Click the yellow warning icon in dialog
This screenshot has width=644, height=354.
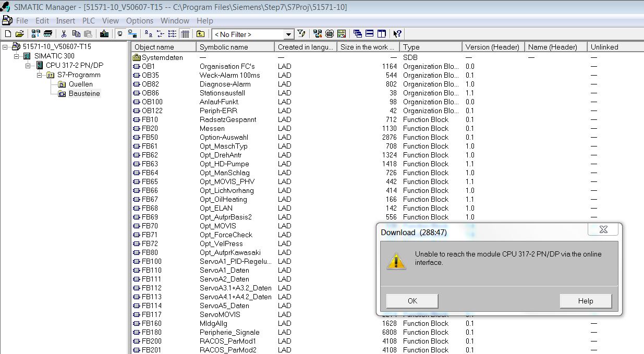(396, 261)
